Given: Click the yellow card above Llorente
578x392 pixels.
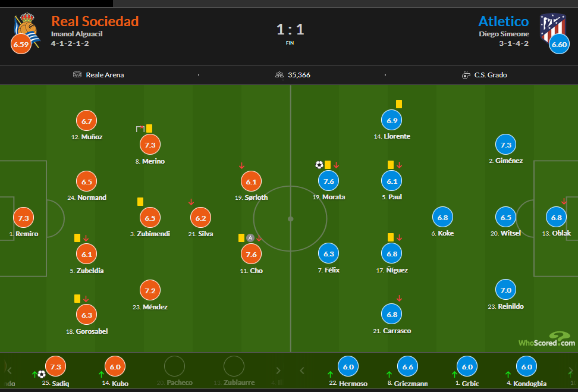Looking at the screenshot, I should pyautogui.click(x=399, y=104).
